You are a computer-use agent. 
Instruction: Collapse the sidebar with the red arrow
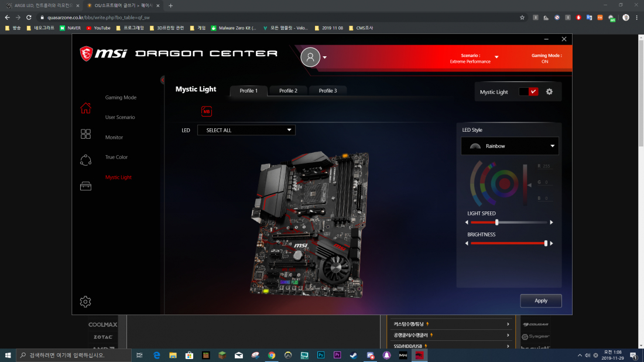tap(163, 80)
